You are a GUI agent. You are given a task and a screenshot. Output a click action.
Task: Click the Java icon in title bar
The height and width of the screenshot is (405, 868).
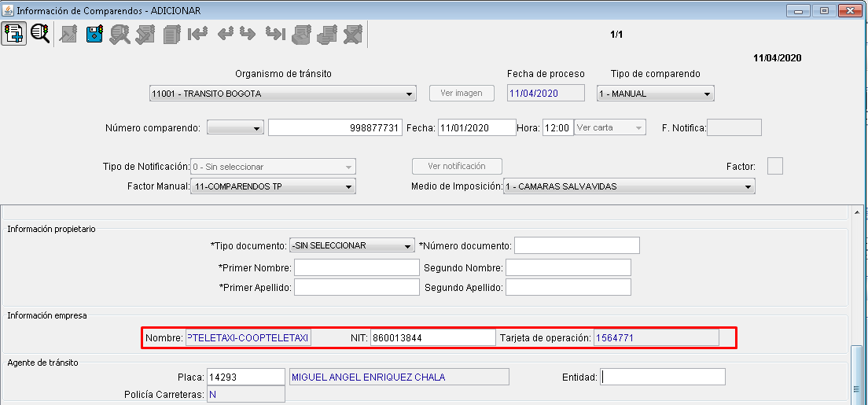coord(8,11)
